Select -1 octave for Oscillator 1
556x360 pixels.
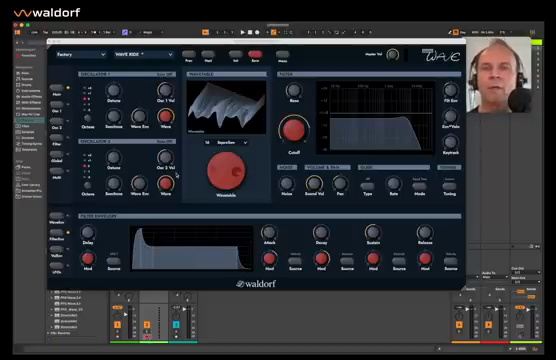click(87, 105)
